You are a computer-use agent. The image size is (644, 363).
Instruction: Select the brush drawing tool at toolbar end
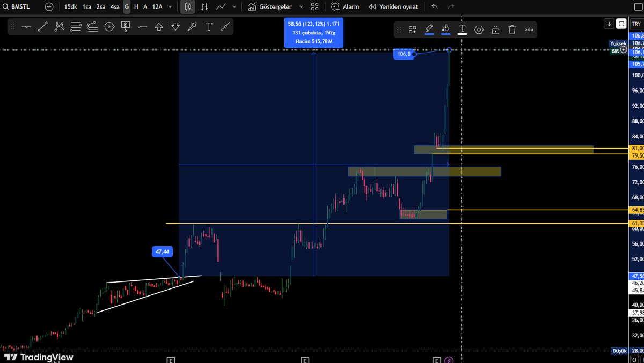(x=225, y=27)
